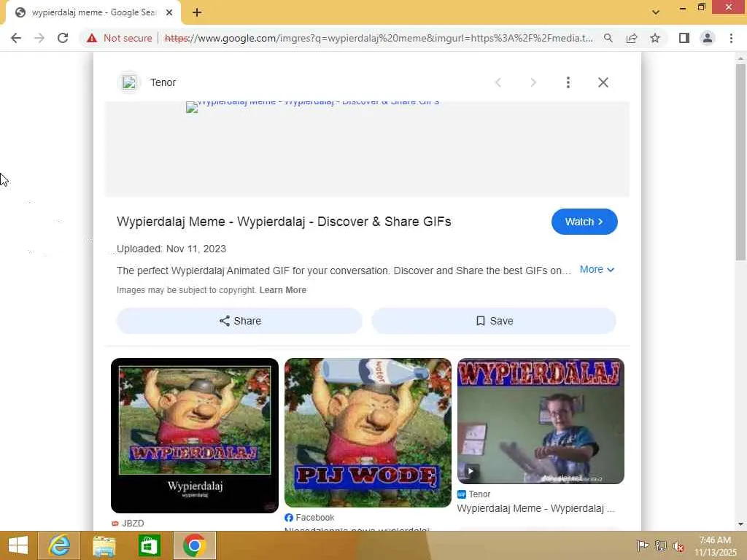Screen dimensions: 747x560
Task: Open the Learn More copyright link
Action: (283, 290)
